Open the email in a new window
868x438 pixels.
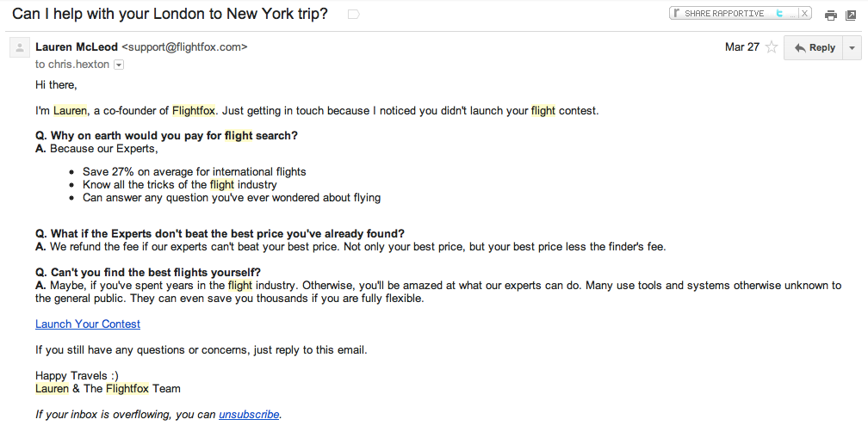tap(851, 15)
